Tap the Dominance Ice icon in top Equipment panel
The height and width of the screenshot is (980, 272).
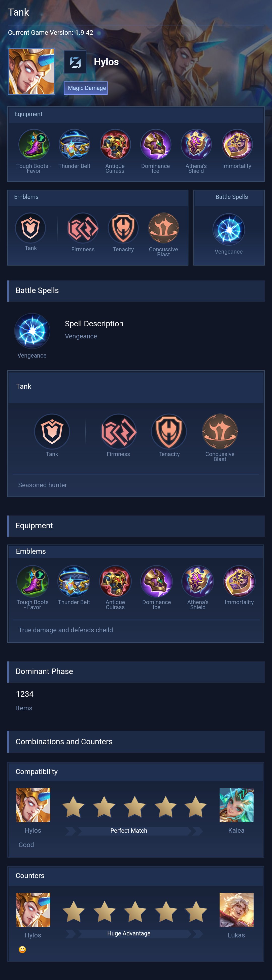(x=156, y=145)
